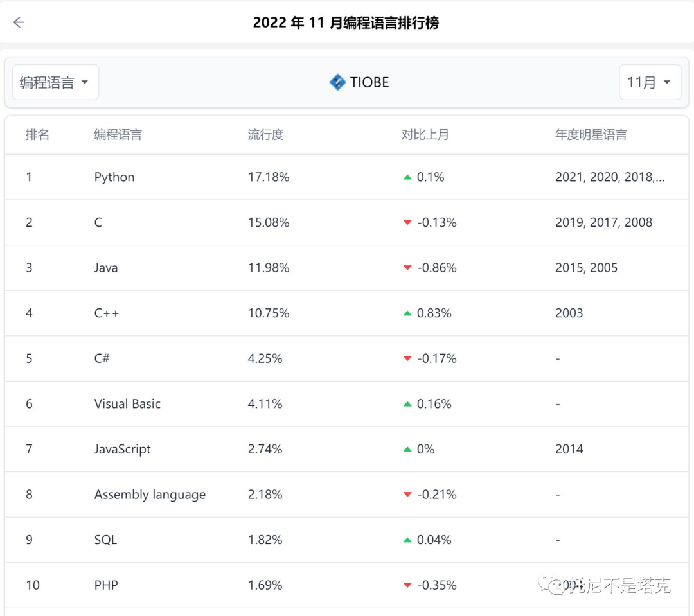Click the 1.82% popularity value

pyautogui.click(x=265, y=540)
